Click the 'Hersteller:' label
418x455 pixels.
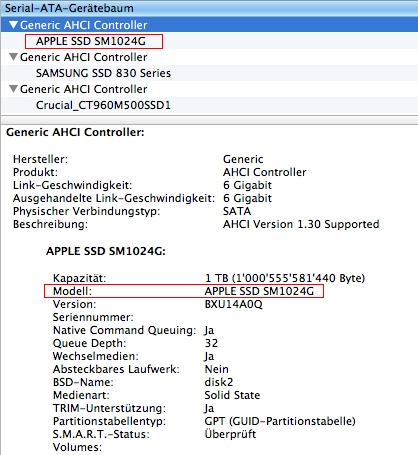coord(40,159)
